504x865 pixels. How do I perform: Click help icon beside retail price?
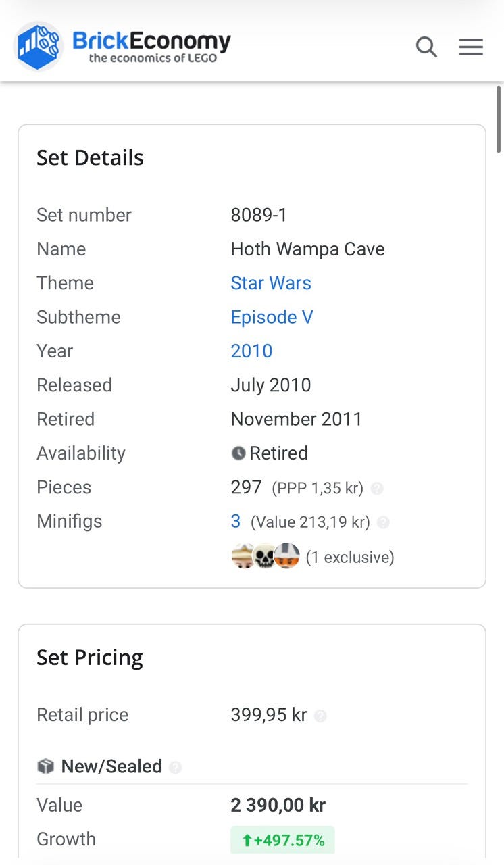[x=321, y=716]
